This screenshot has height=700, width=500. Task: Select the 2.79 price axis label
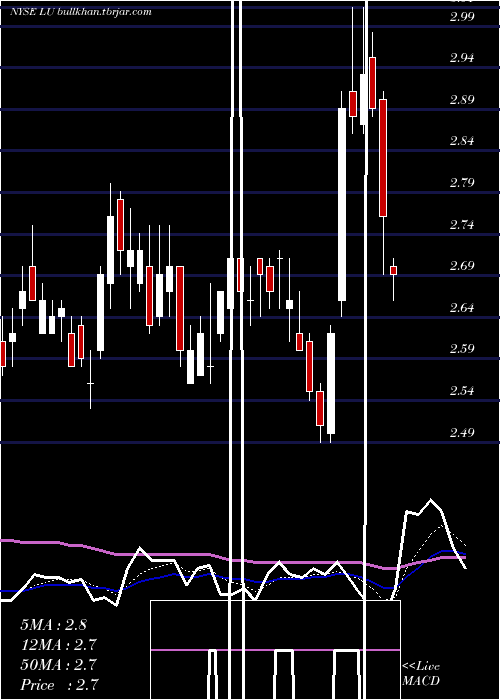462,183
